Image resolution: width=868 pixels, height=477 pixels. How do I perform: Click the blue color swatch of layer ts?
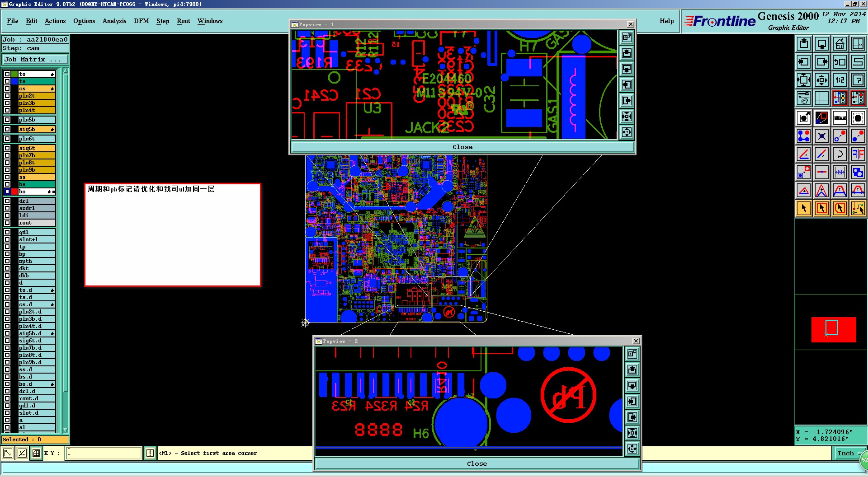tap(14, 81)
